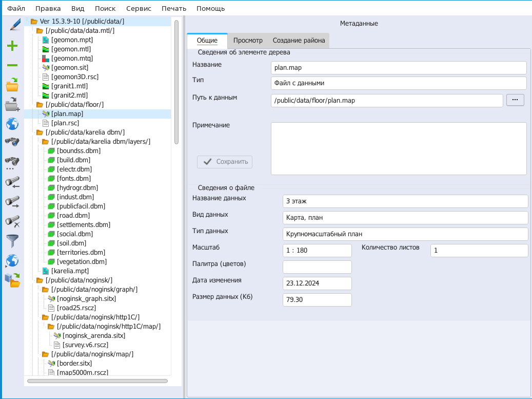Collapse the /public/data/noginsk/graph/ folder node
The image size is (532, 399).
(45, 290)
